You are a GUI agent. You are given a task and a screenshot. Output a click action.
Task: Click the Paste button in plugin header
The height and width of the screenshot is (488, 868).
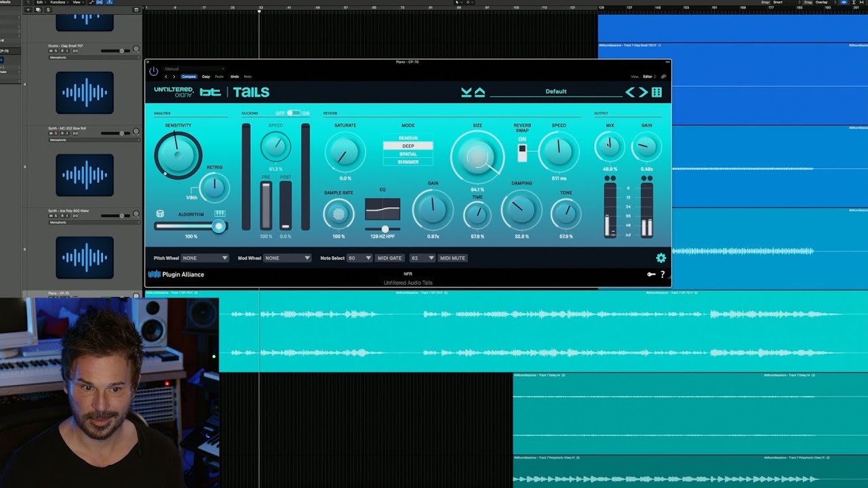pos(219,77)
